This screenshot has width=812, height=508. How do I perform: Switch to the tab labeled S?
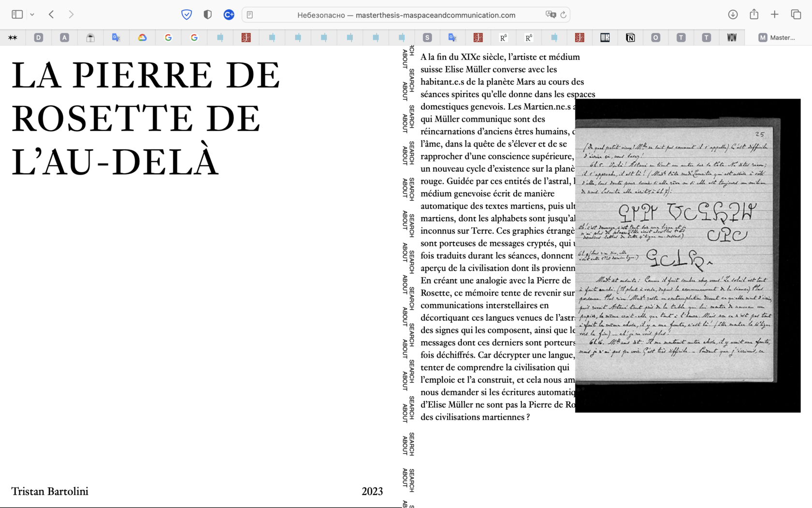pyautogui.click(x=427, y=37)
